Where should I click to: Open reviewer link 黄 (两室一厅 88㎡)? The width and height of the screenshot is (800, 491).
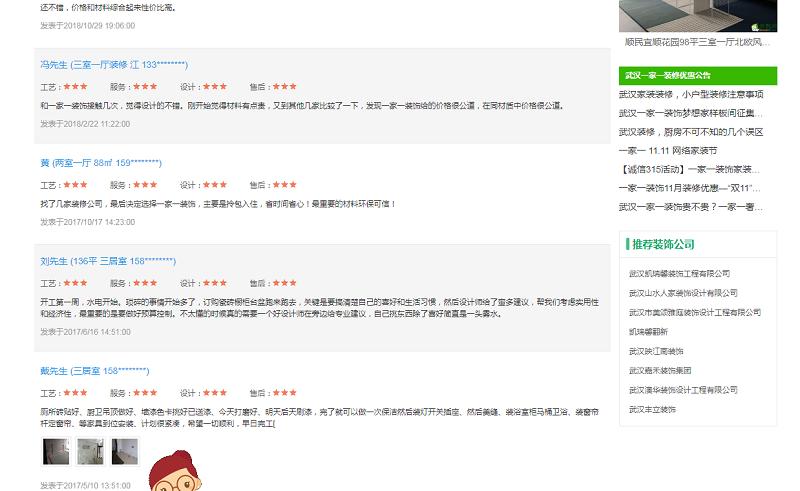(101, 163)
